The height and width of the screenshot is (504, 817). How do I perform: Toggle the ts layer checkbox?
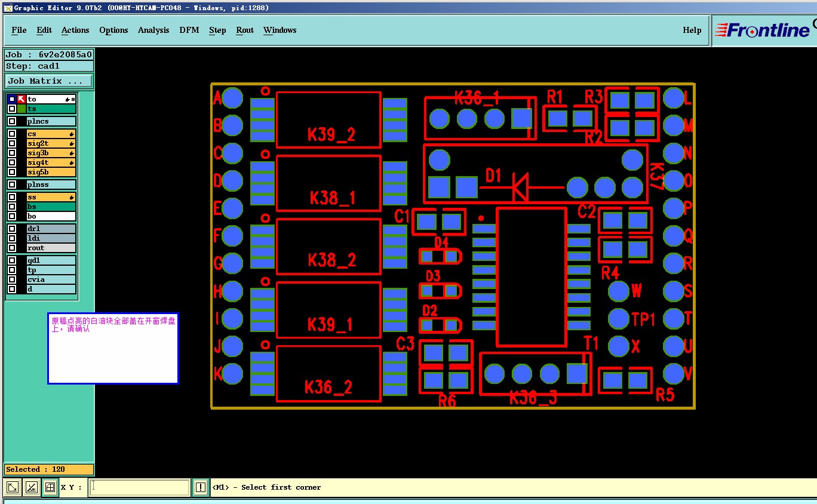[12, 109]
